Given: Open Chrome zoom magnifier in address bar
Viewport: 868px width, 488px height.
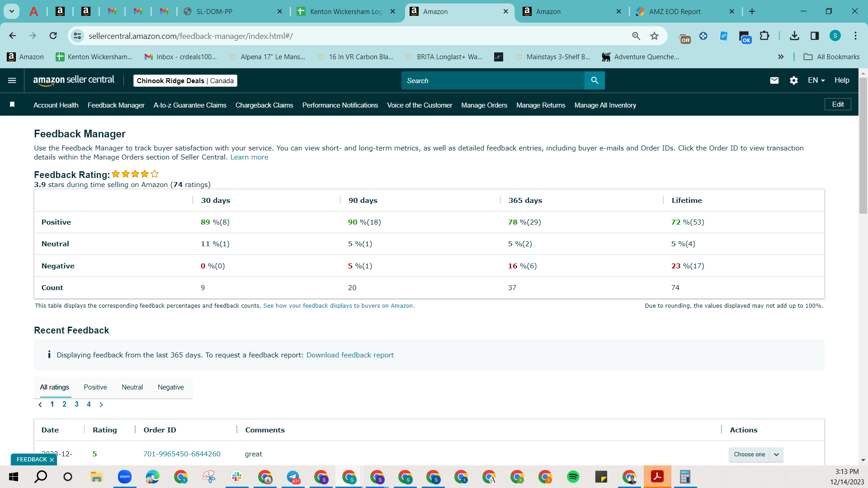Looking at the screenshot, I should (636, 36).
